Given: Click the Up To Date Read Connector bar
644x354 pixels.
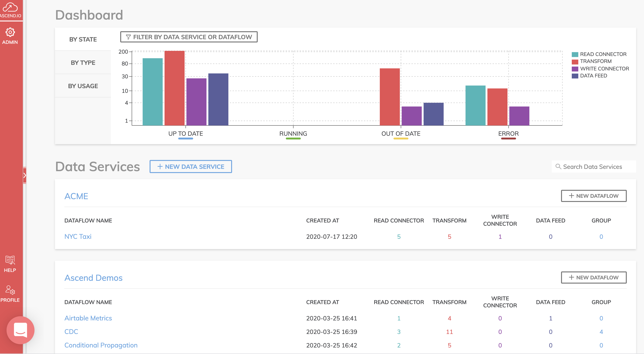Looking at the screenshot, I should (x=153, y=92).
